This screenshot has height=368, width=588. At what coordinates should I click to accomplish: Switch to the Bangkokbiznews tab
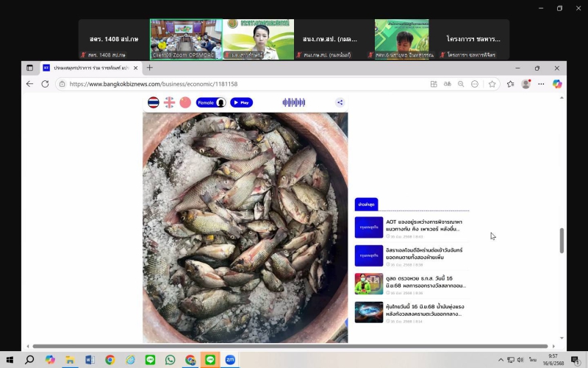[x=90, y=68]
